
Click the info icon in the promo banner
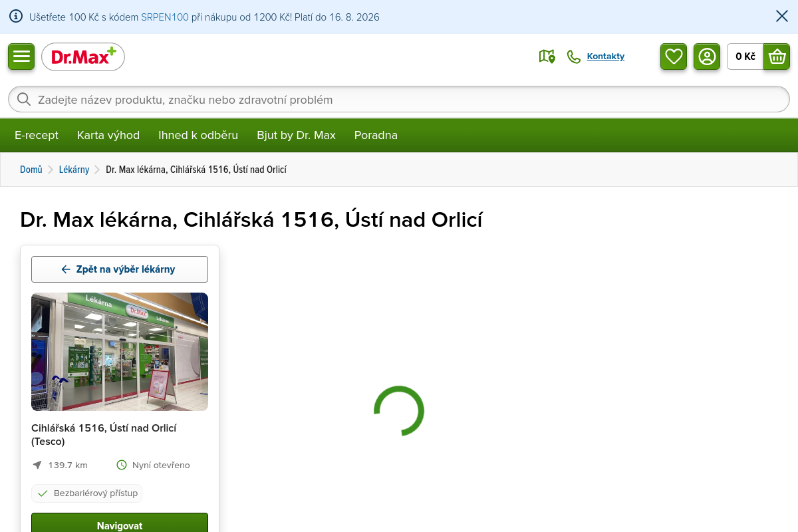point(16,17)
